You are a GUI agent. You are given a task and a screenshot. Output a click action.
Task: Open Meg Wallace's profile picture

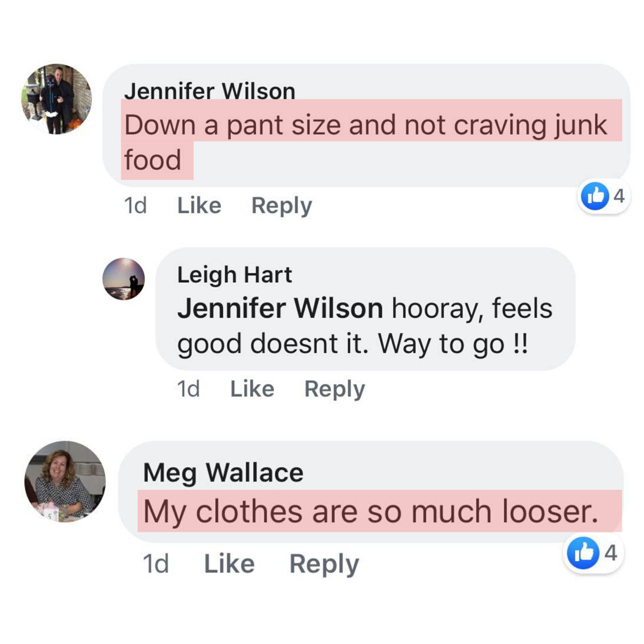point(65,482)
